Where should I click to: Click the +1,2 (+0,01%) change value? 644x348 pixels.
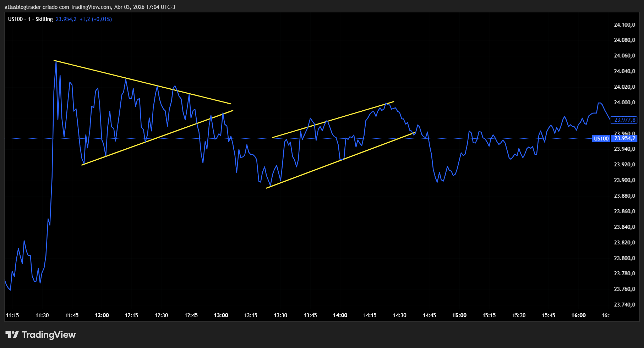pyautogui.click(x=95, y=19)
